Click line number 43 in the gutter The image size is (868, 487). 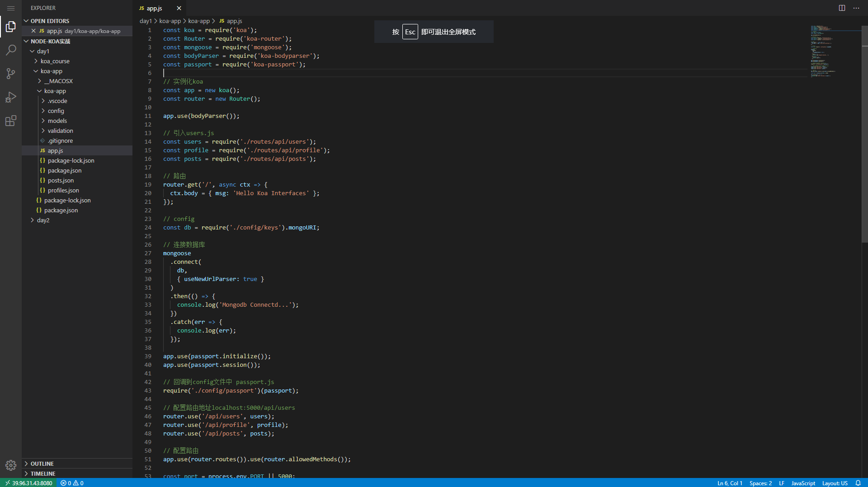point(148,391)
